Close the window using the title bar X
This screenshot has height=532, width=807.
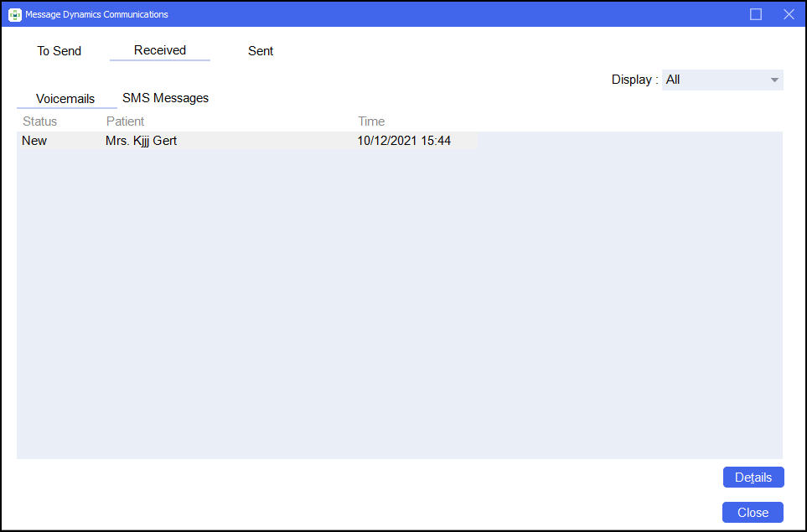(788, 14)
